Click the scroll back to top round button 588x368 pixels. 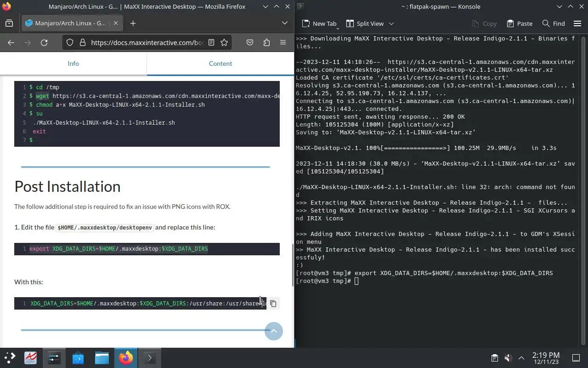click(274, 331)
